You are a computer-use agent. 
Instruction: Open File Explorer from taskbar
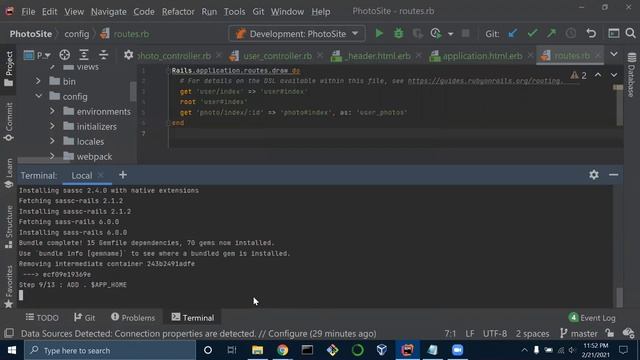[x=257, y=350]
